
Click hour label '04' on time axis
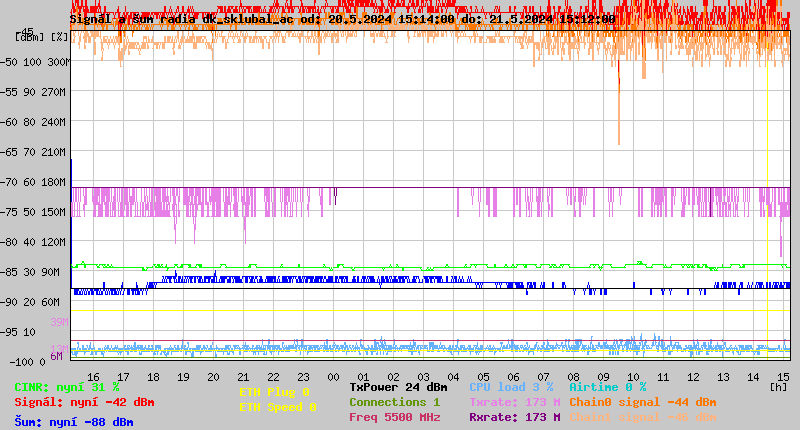453,377
